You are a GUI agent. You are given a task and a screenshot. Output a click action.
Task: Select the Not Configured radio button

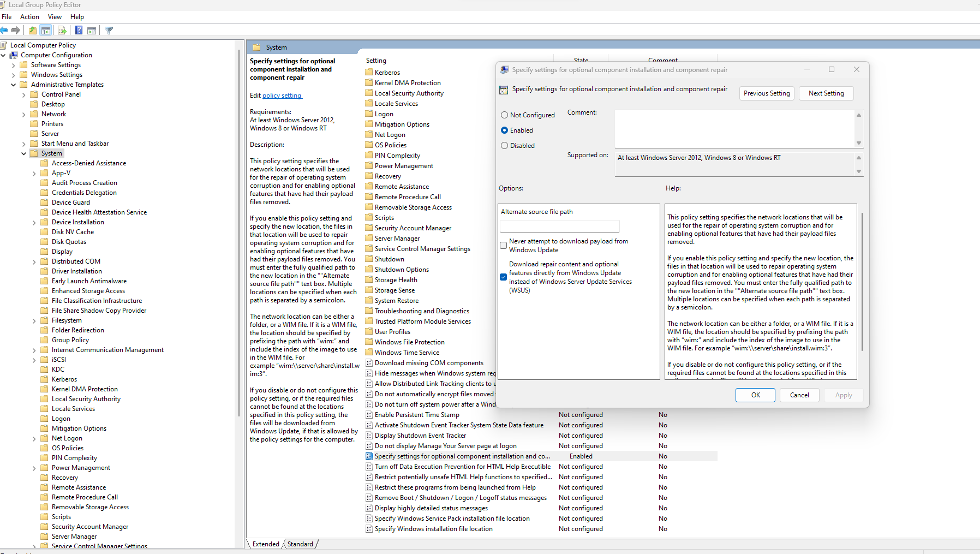pyautogui.click(x=505, y=115)
